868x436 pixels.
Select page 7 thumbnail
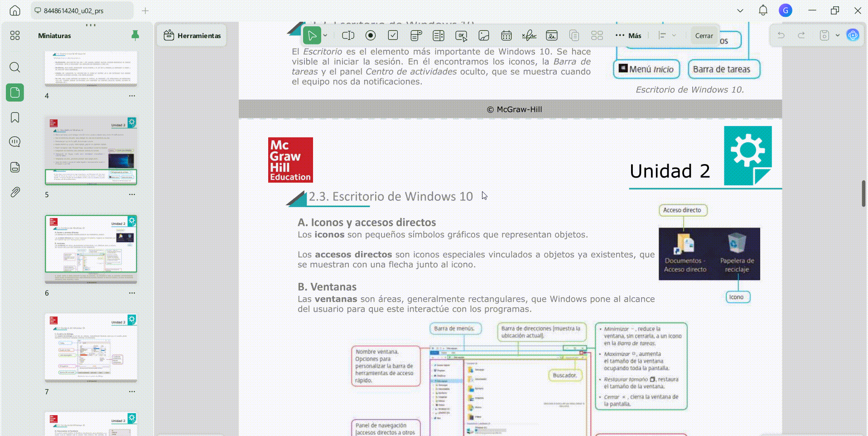[x=91, y=348]
